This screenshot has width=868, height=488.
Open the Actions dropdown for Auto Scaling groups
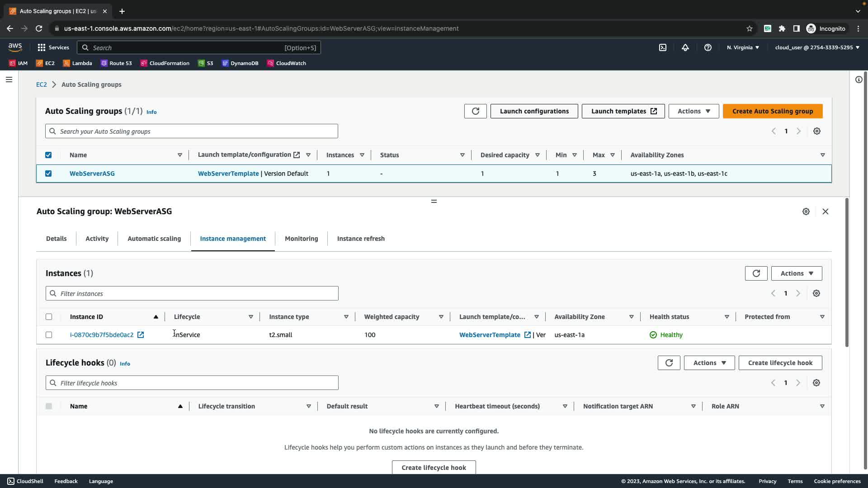693,111
